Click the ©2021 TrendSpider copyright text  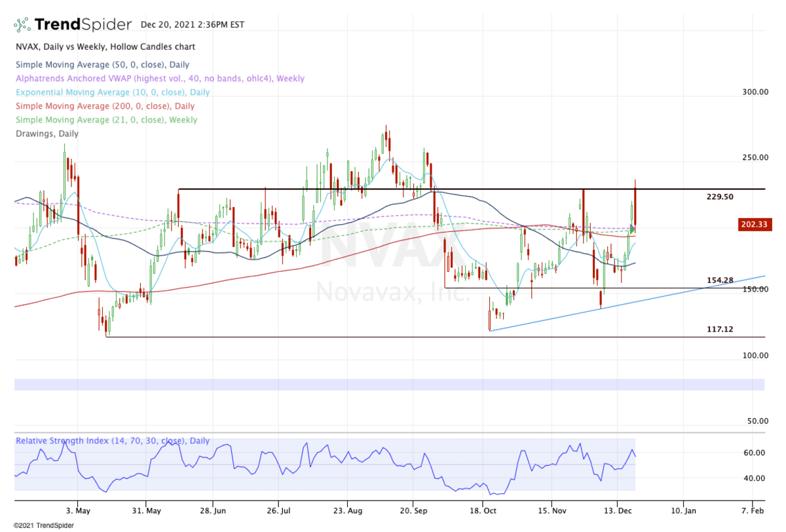click(37, 525)
